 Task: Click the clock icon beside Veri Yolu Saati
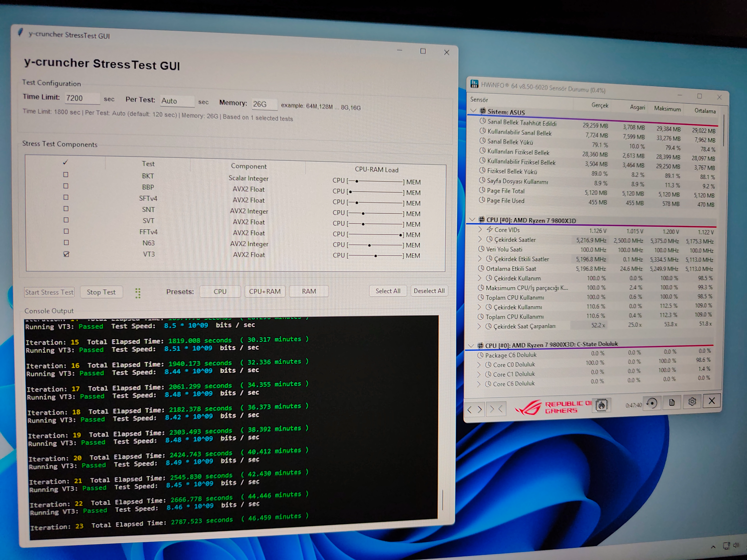482,249
